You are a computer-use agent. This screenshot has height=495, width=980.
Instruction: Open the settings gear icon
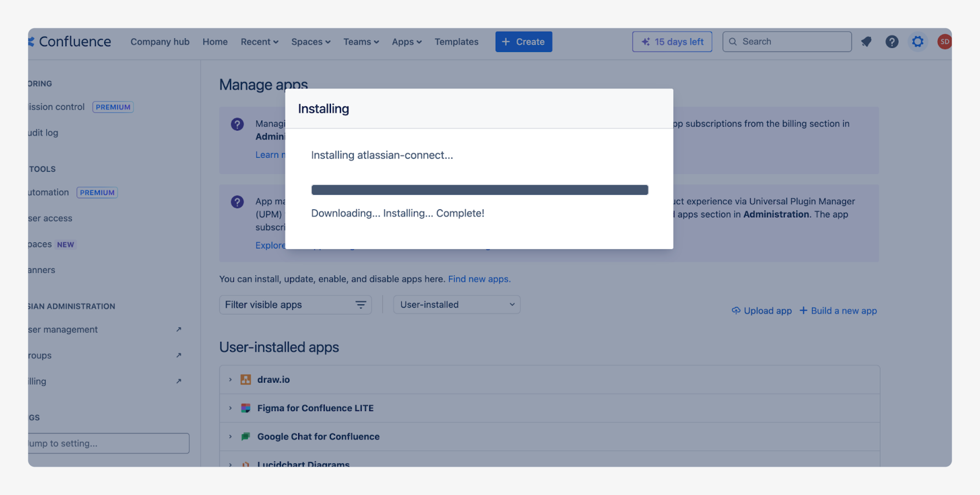click(x=918, y=42)
